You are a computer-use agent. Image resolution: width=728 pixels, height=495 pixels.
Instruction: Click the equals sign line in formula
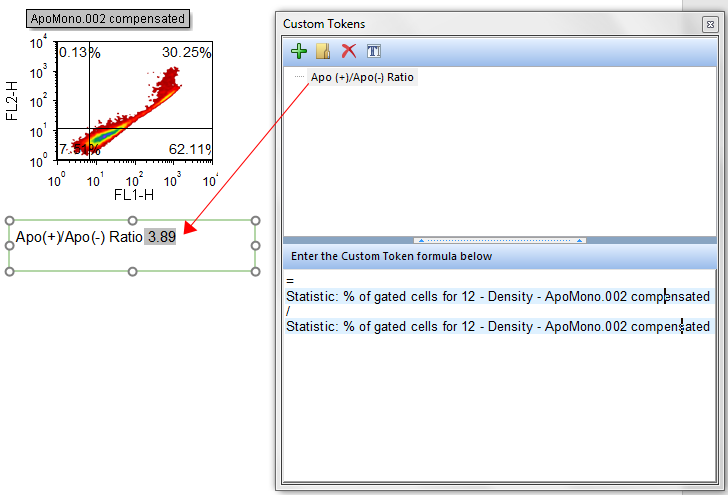[290, 282]
